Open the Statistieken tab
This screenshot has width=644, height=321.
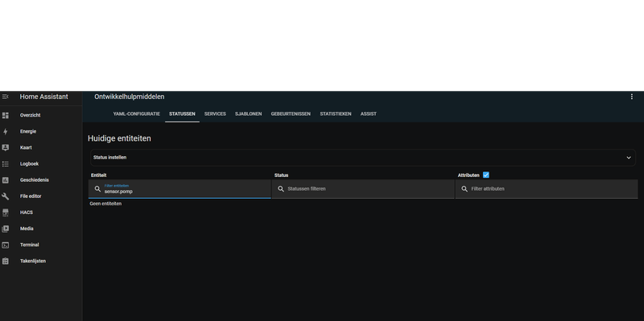336,114
